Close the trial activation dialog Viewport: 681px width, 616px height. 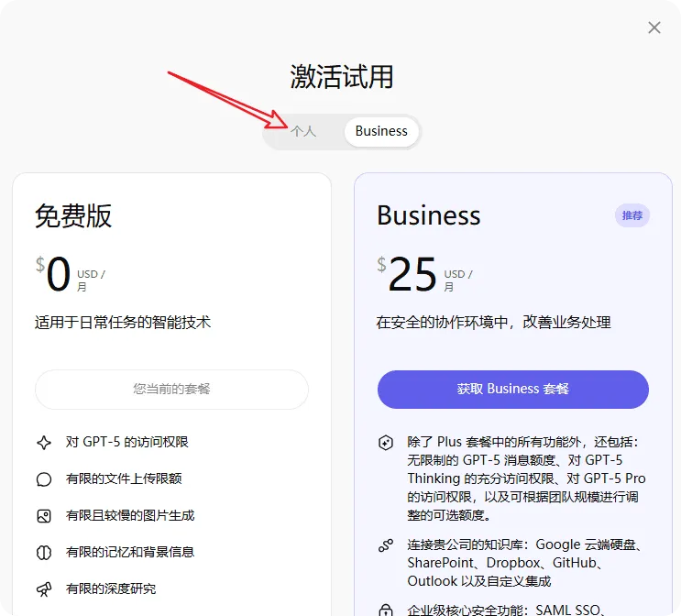(654, 27)
